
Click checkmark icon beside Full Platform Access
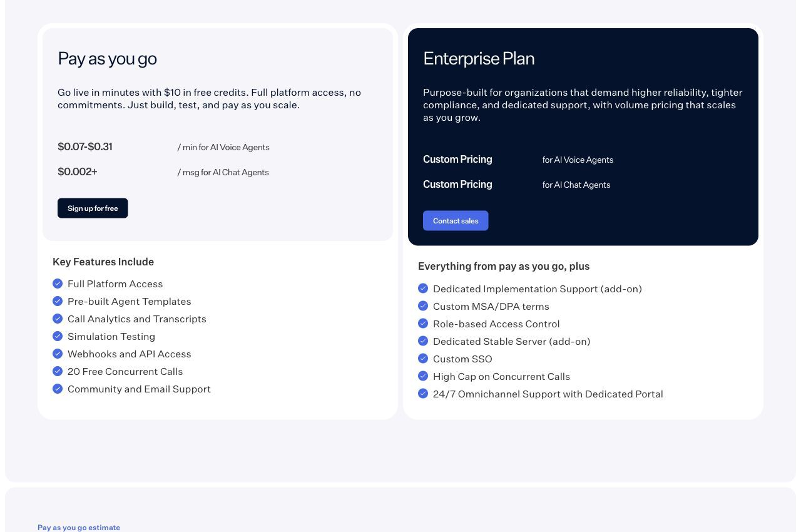pyautogui.click(x=58, y=284)
